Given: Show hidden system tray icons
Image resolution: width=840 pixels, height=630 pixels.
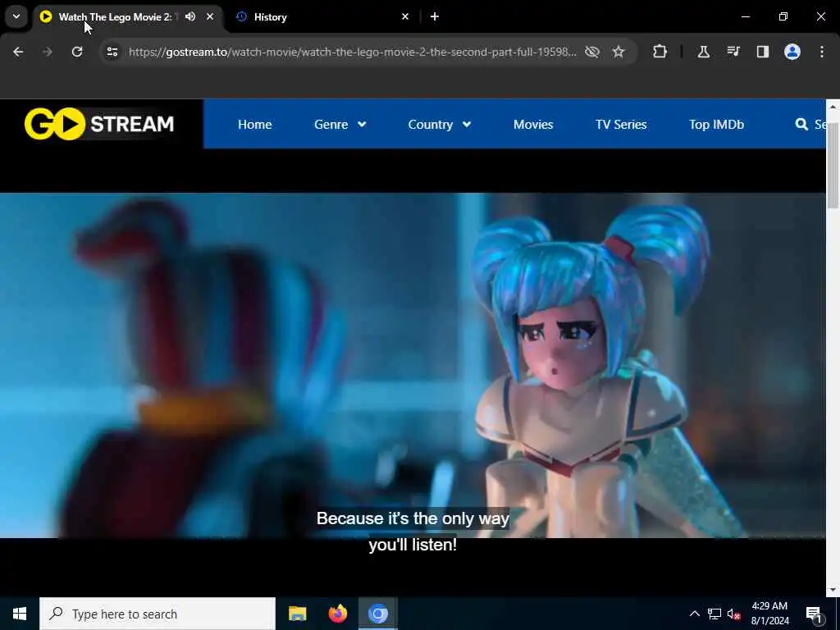Looking at the screenshot, I should [x=694, y=614].
